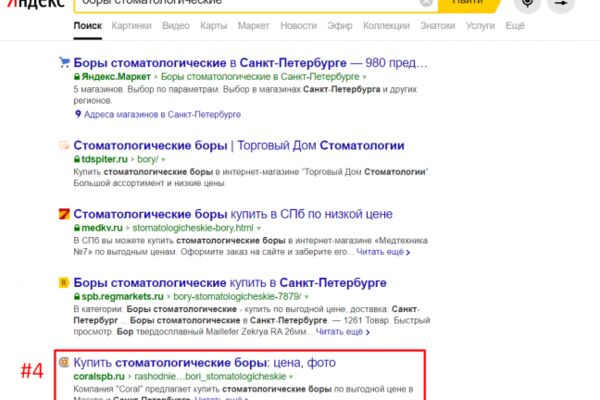Click the tdspiter.ru favicon
This screenshot has width=600, height=400.
(x=64, y=145)
